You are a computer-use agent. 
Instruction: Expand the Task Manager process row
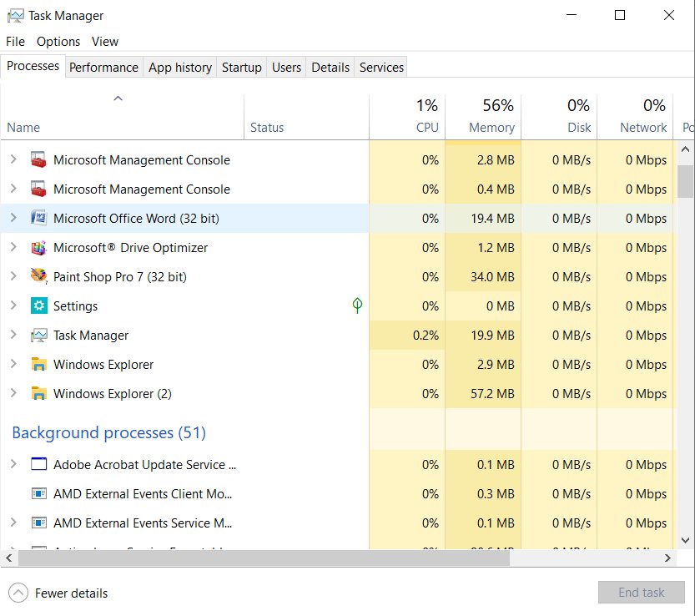13,335
